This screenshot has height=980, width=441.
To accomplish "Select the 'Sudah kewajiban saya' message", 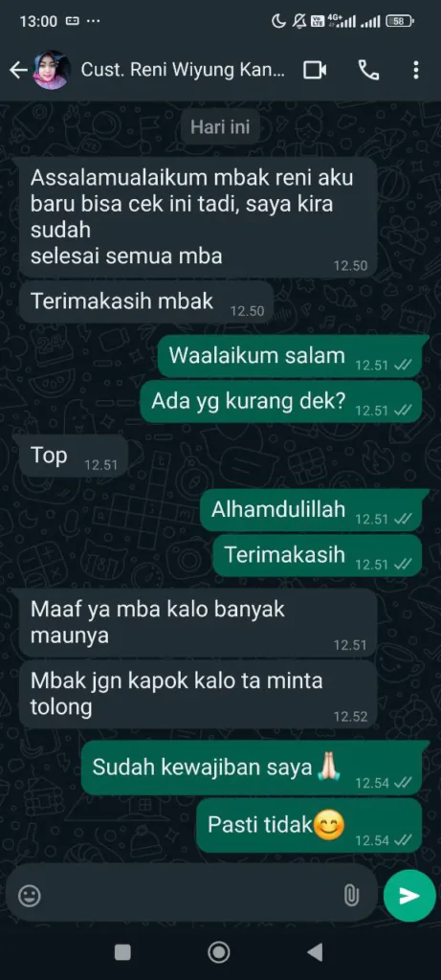I will coord(252,768).
